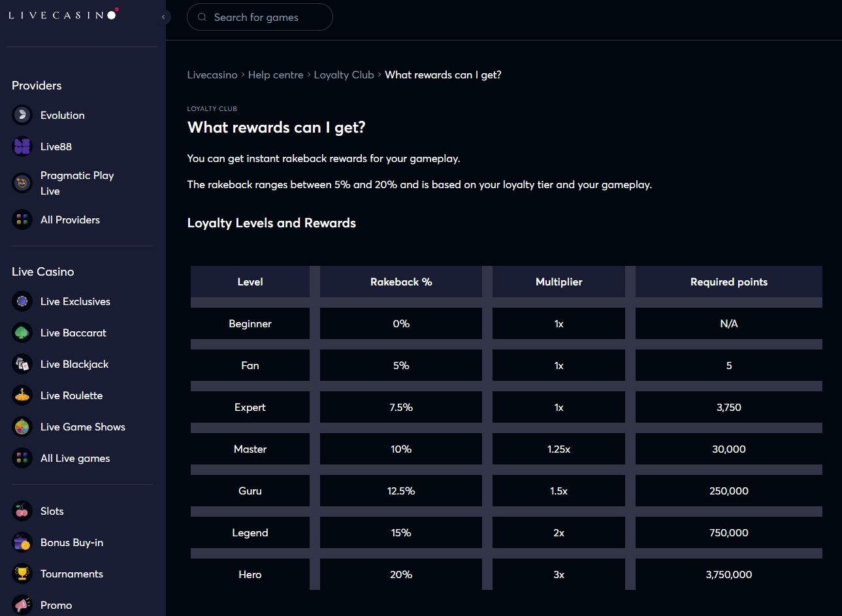Open the Live Exclusives chip icon

[22, 302]
